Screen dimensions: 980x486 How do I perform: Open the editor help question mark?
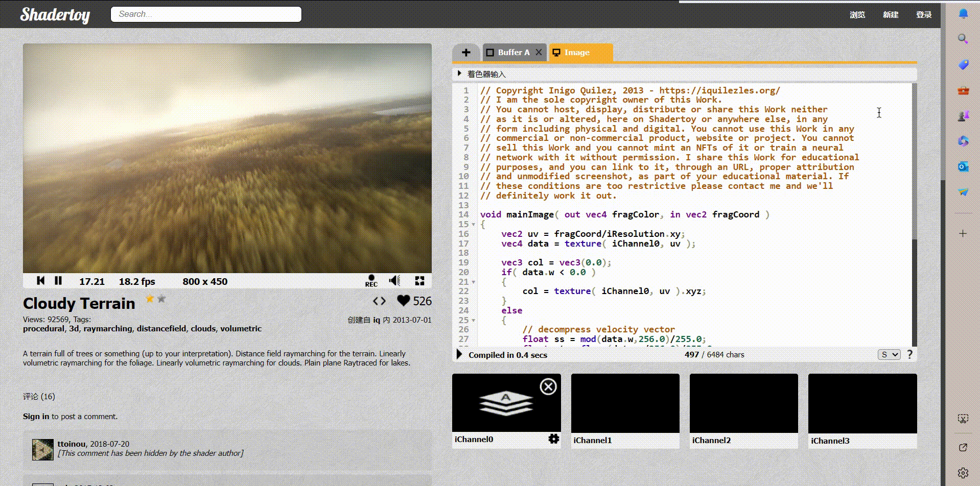click(x=909, y=354)
